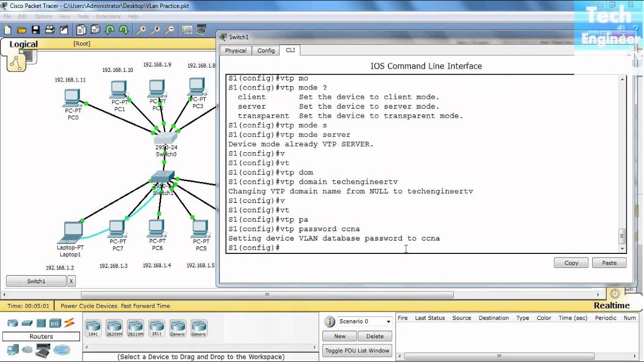
Task: Click the PC0 device in workspace
Action: pyautogui.click(x=72, y=98)
